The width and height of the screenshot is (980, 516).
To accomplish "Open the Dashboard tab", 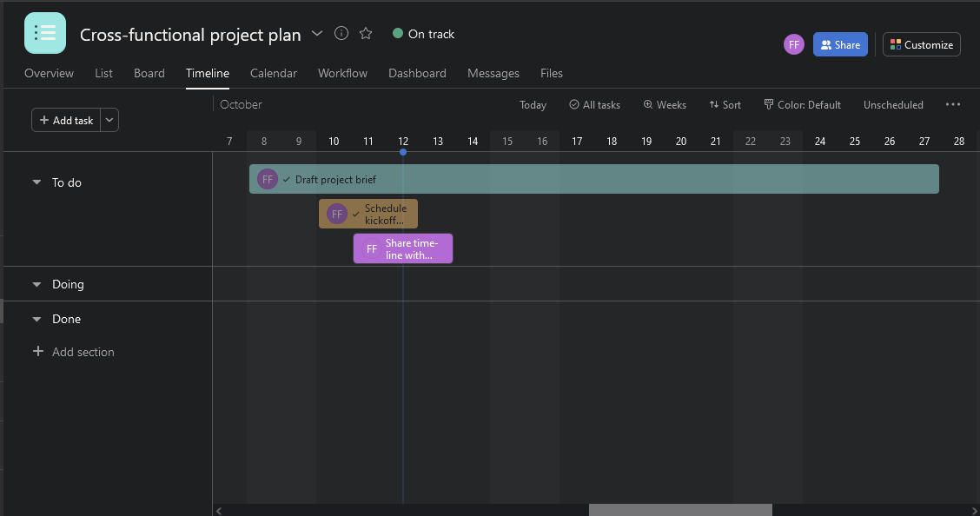I will coord(417,73).
